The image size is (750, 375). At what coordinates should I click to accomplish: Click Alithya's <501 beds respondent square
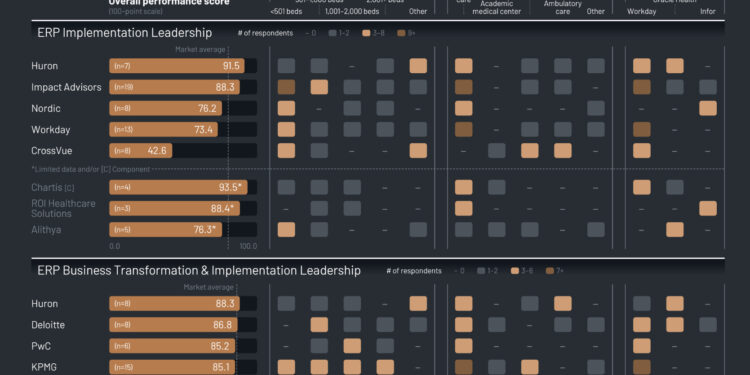click(x=287, y=230)
